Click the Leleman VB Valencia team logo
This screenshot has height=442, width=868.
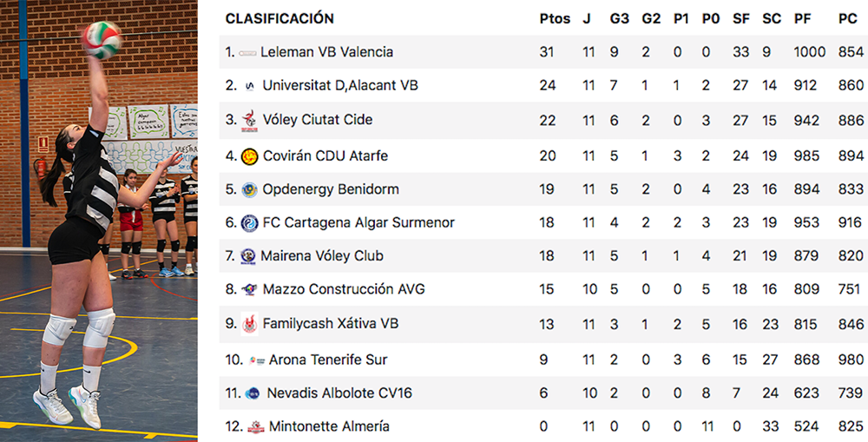247,53
